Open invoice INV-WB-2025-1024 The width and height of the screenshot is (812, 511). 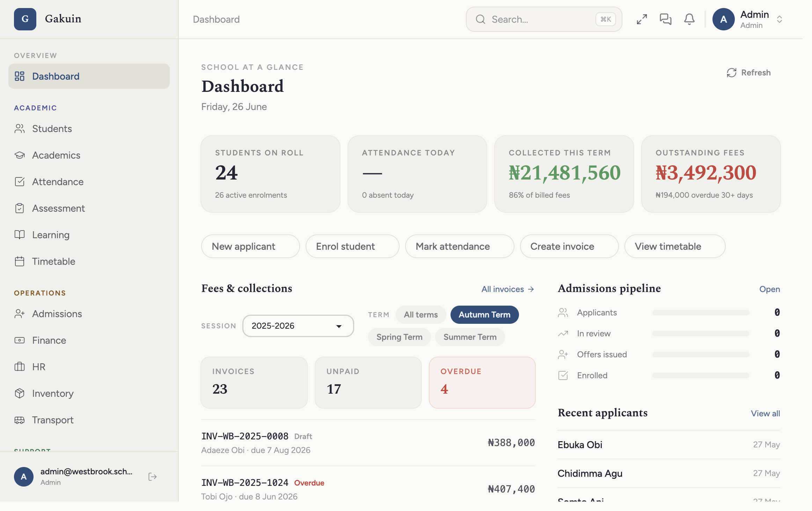pos(368,489)
